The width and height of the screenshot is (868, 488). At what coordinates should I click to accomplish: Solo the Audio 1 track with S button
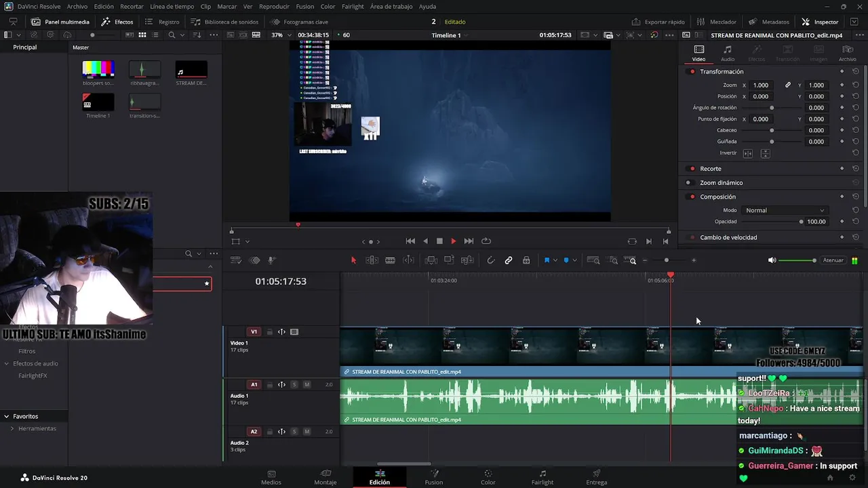[x=294, y=385]
